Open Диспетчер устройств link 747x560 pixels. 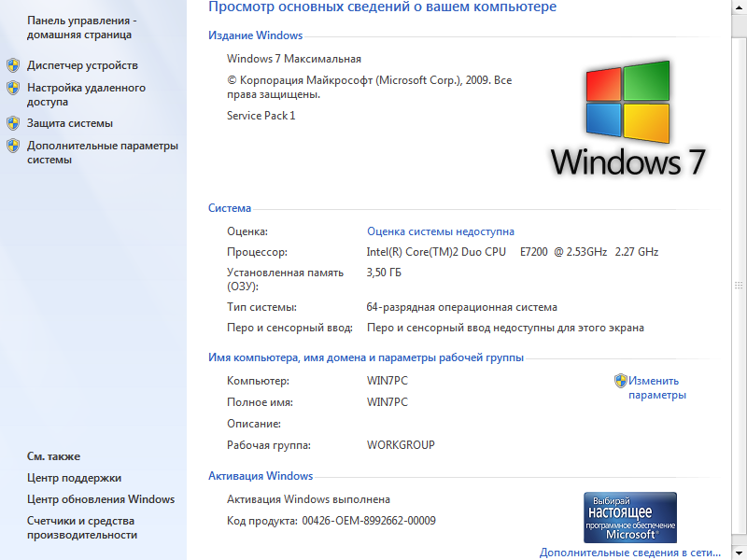click(82, 65)
